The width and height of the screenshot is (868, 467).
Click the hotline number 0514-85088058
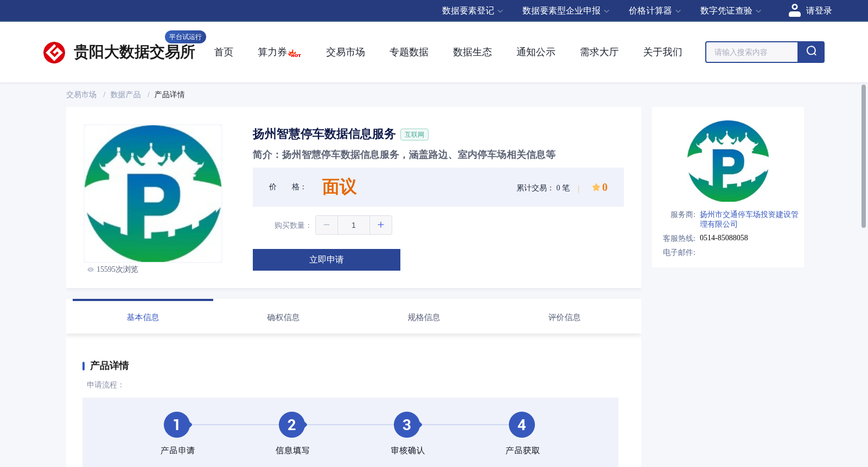(x=724, y=238)
